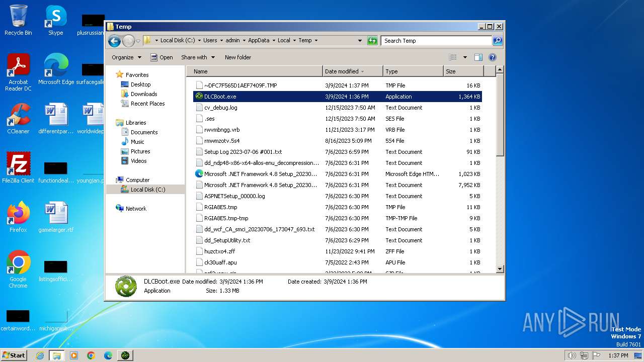Screen dimensions: 644x362
Task: Open gamelarger.rtf desktop document
Action: [56, 217]
